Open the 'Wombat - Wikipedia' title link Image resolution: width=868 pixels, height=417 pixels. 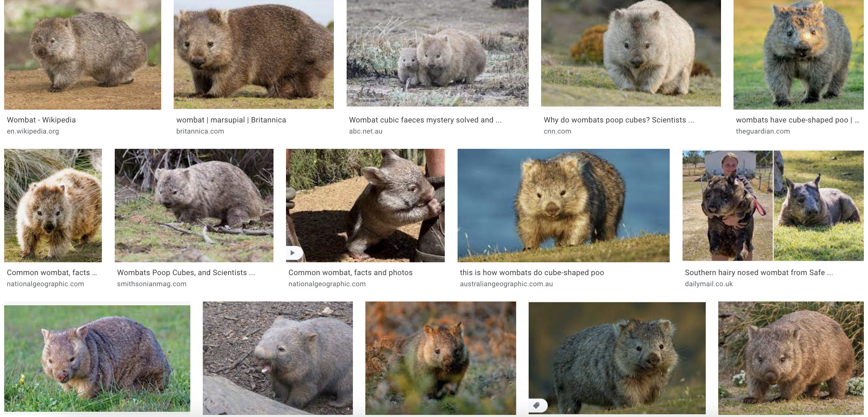click(41, 120)
